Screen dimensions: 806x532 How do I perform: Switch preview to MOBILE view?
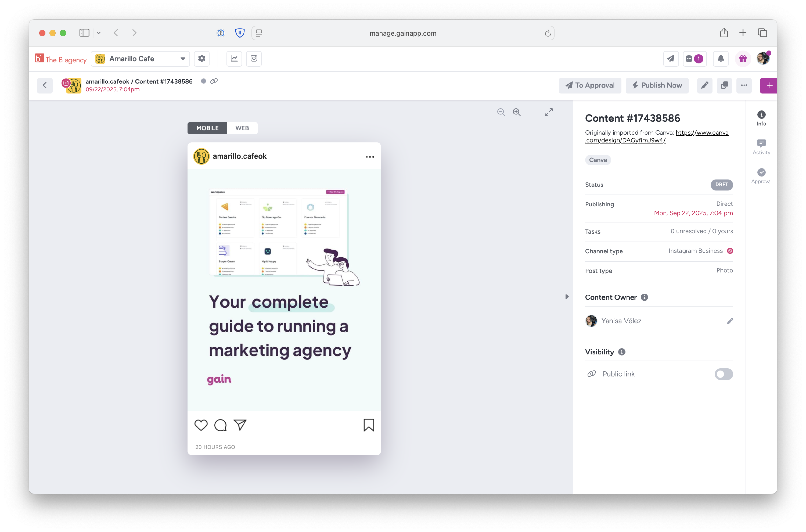click(207, 128)
